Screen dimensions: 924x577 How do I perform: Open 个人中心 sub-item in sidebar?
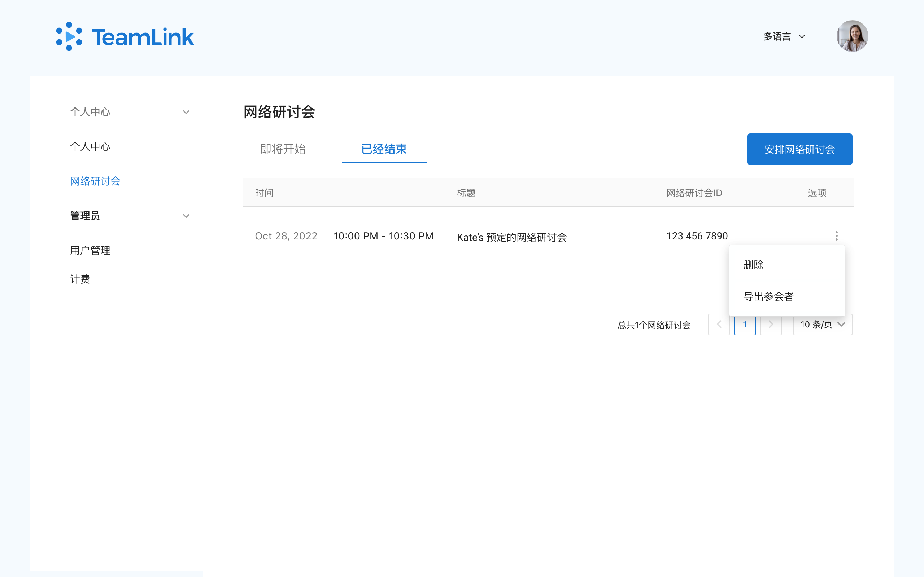tap(90, 146)
